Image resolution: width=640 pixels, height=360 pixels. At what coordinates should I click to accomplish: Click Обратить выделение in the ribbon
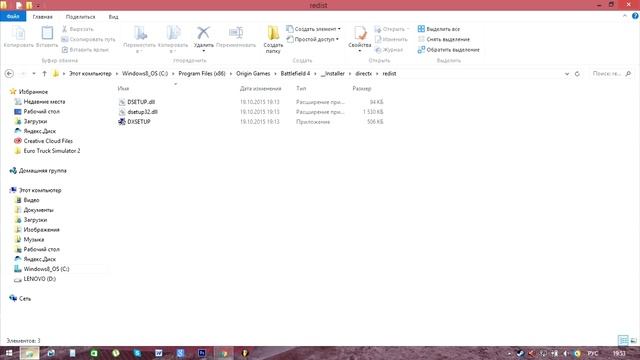(x=449, y=50)
